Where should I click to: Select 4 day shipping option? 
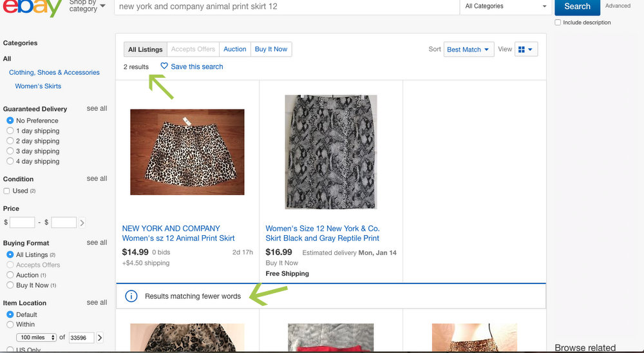pyautogui.click(x=10, y=161)
